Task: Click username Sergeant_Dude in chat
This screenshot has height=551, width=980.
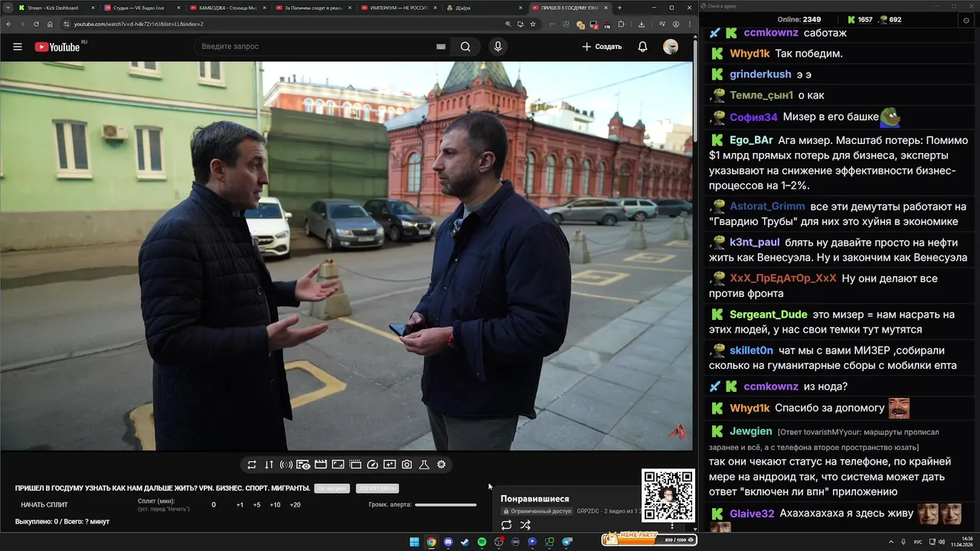Action: pos(768,315)
